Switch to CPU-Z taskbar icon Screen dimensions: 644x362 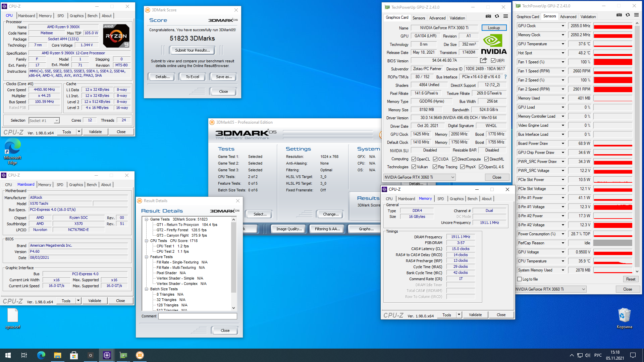tap(107, 355)
